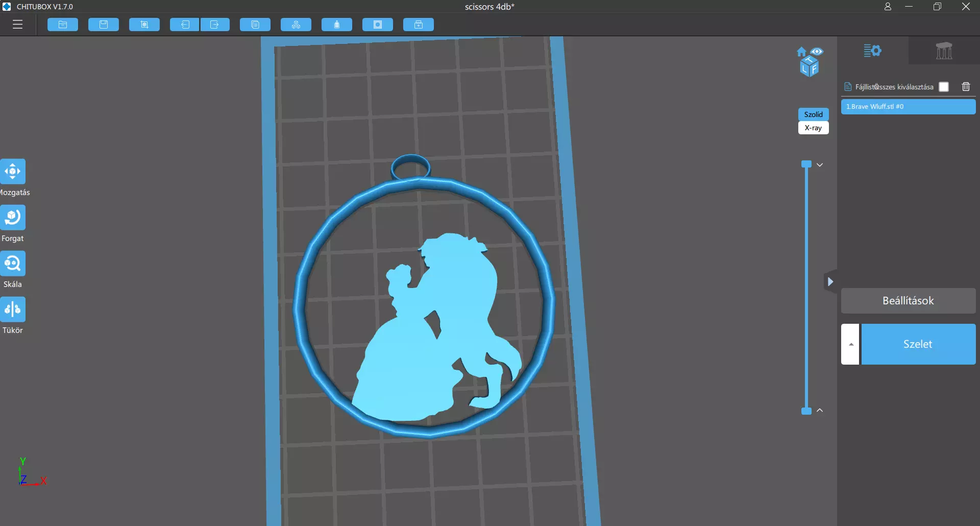980x526 pixels.
Task: Click the L face of view cube
Action: [x=805, y=69]
